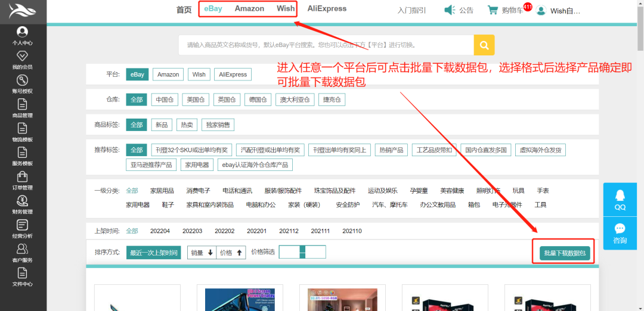This screenshot has width=644, height=311.
Task: Open 订单管理 in the sidebar
Action: click(23, 181)
